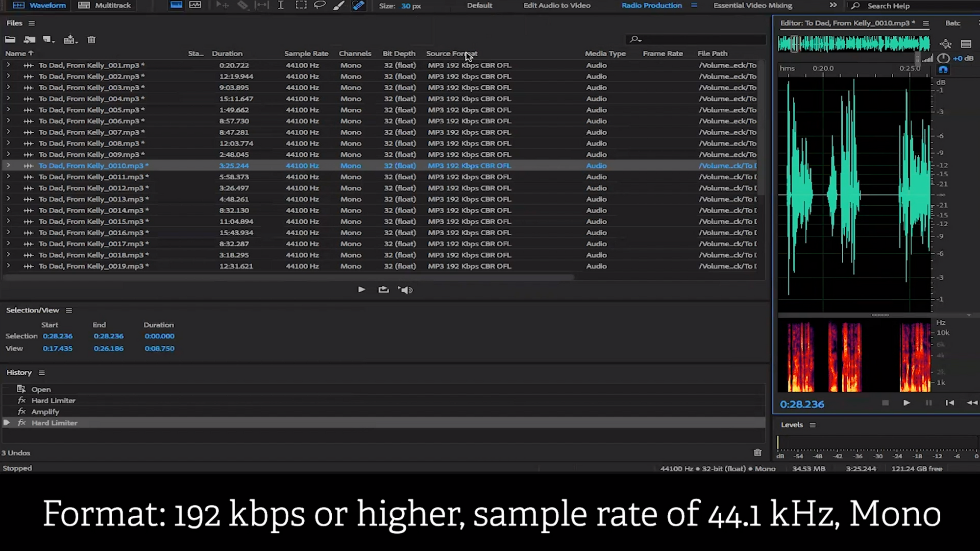Image resolution: width=980 pixels, height=551 pixels.
Task: Switch to the Default workspace
Action: (x=479, y=5)
